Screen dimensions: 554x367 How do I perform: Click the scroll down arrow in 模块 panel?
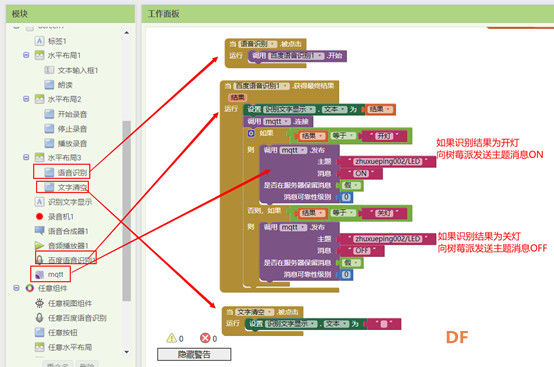coord(126,352)
